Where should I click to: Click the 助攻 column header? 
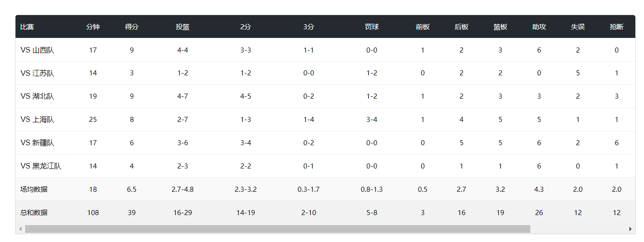click(x=539, y=27)
